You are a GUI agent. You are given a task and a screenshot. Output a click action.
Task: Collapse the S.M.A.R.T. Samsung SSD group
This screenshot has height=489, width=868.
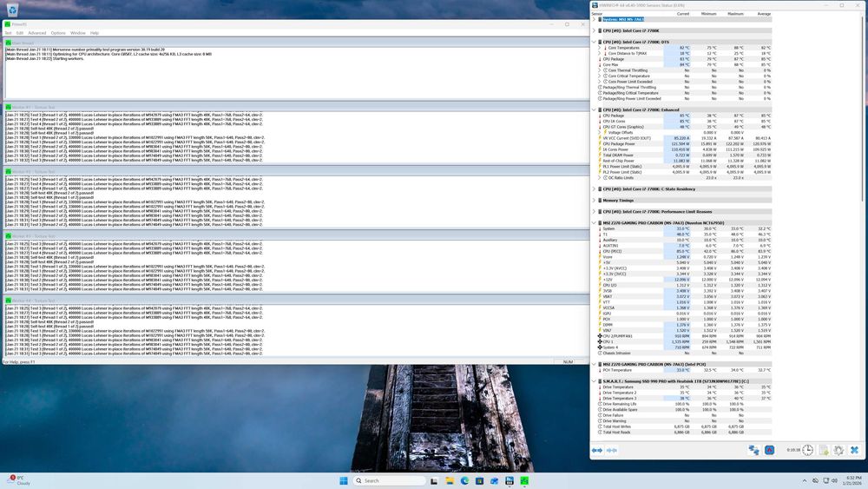pyautogui.click(x=594, y=381)
